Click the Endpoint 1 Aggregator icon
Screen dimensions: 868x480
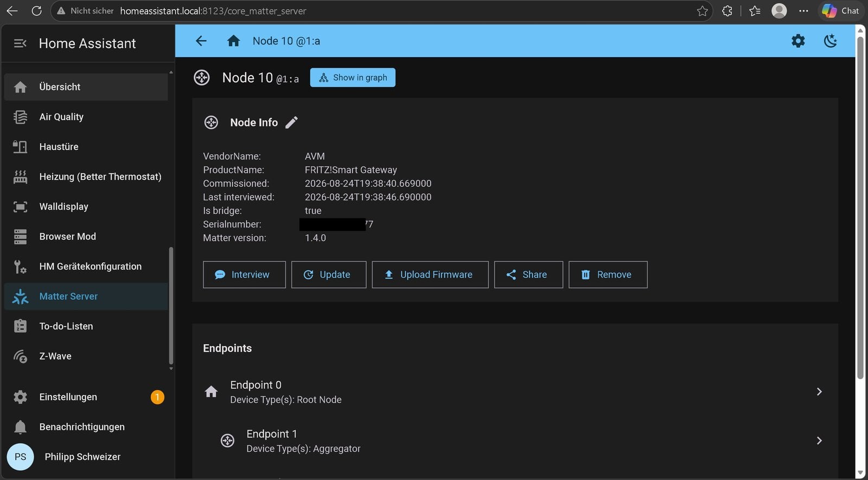227,440
